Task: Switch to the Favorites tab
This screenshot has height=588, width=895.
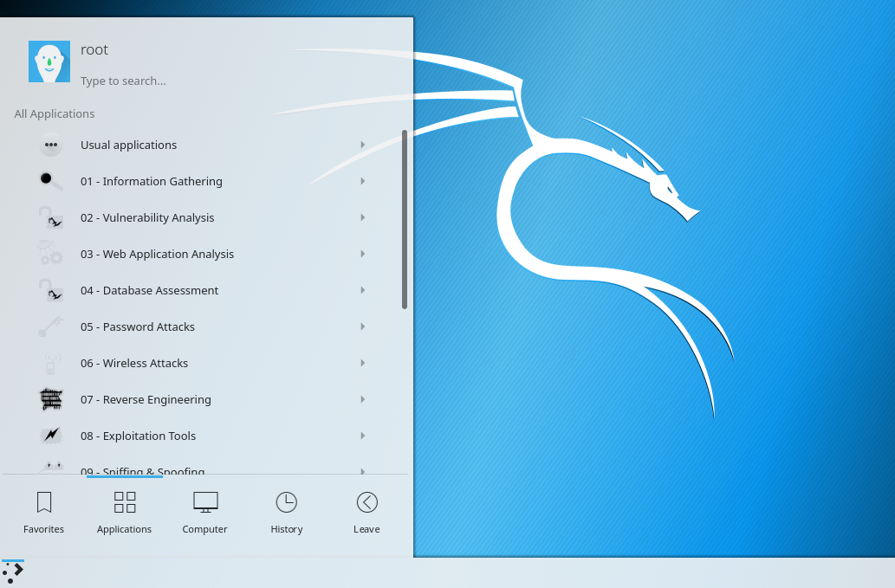Action: tap(44, 513)
